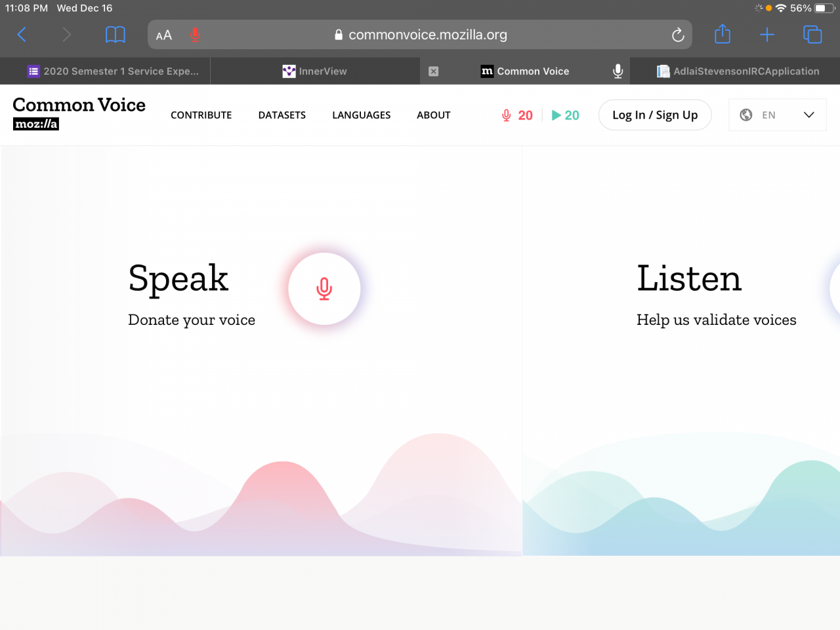Open the LANGUAGES page

coord(362,115)
